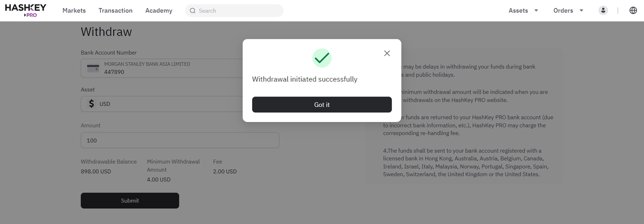Click the Got it button

pos(322,104)
